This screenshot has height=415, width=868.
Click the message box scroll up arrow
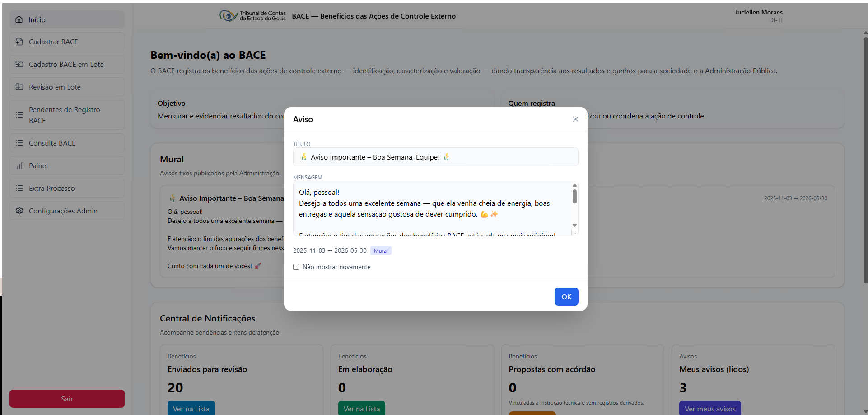(574, 185)
